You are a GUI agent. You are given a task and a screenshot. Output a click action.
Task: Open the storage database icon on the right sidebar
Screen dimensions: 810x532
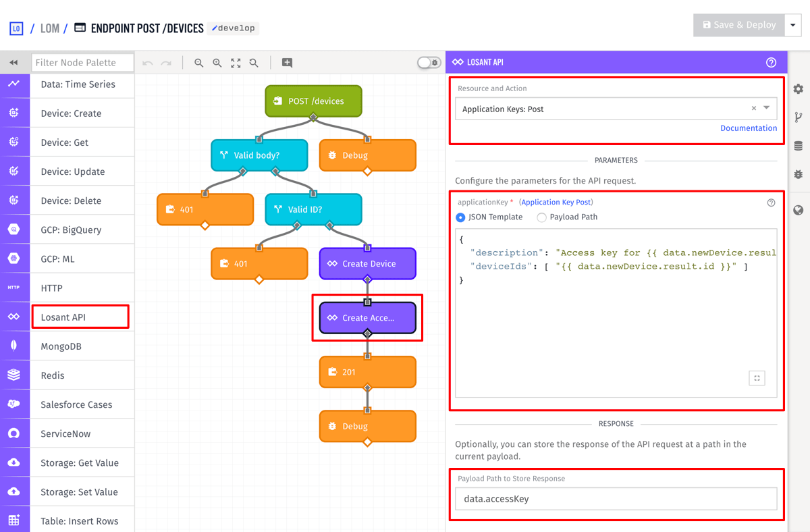coord(799,146)
